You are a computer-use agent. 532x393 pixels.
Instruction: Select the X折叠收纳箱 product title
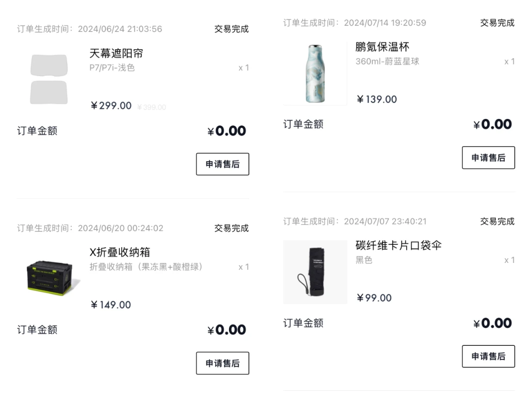pos(120,252)
